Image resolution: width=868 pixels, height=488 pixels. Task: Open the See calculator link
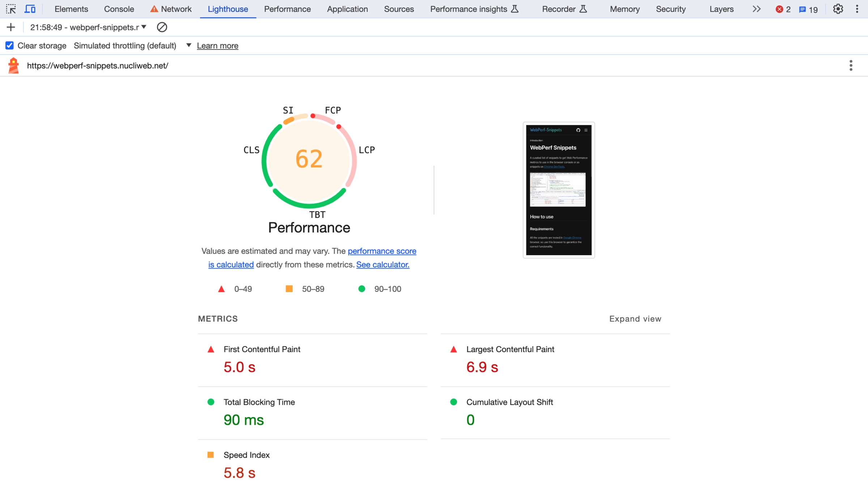383,265
